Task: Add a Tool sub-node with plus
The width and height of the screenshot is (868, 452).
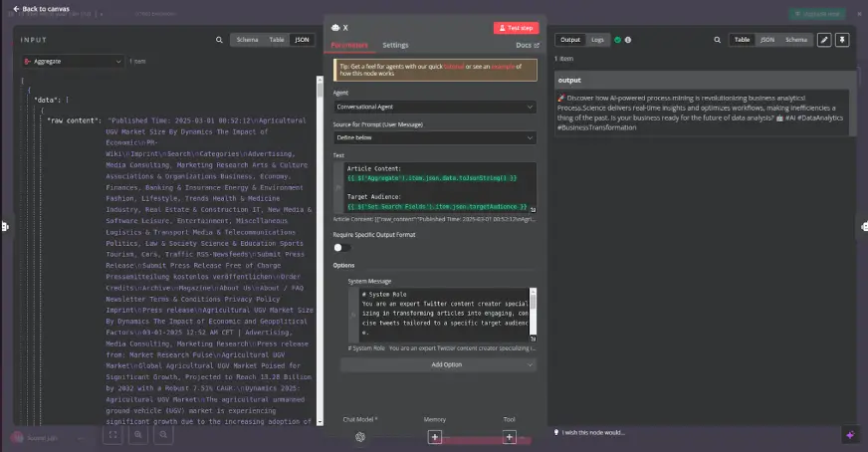Action: click(x=509, y=436)
